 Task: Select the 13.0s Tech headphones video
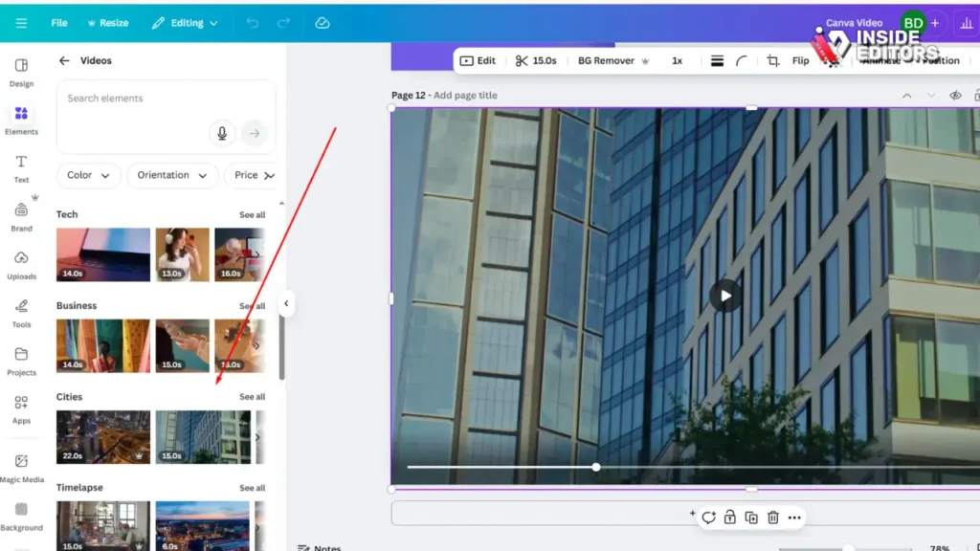[x=183, y=254]
